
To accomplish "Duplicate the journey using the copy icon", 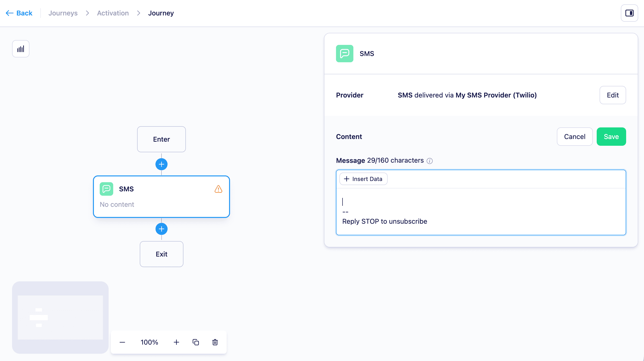I will (196, 342).
